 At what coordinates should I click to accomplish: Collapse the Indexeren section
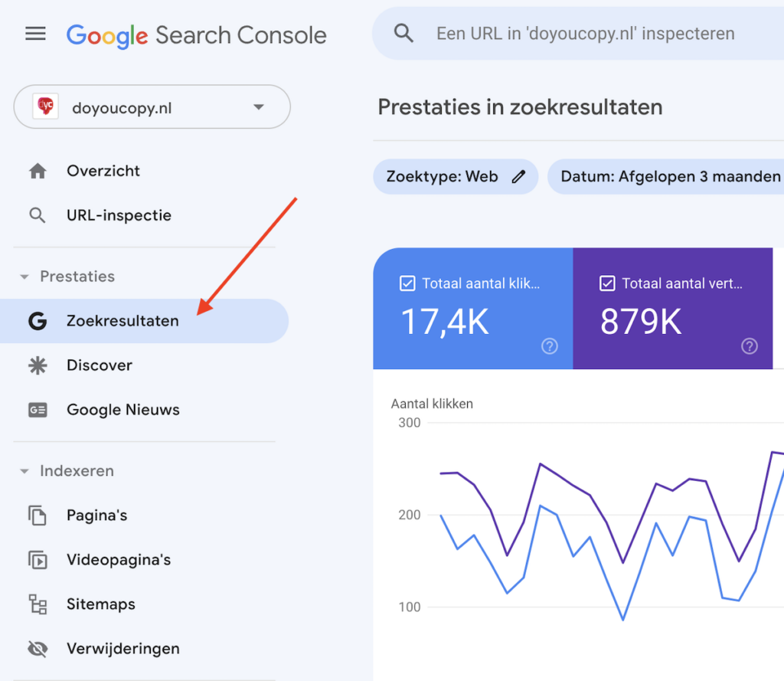[x=24, y=471]
